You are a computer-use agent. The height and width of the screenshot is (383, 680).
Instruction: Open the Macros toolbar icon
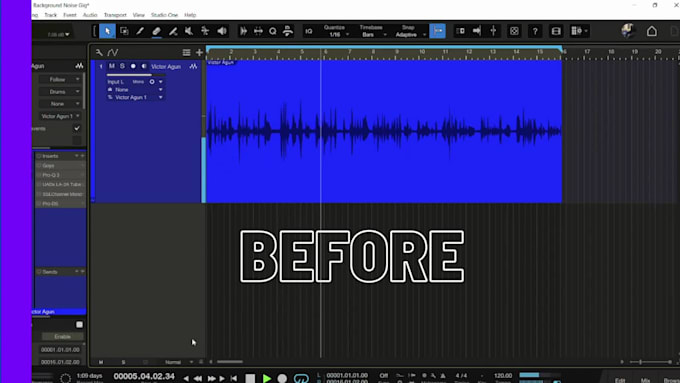[288, 31]
